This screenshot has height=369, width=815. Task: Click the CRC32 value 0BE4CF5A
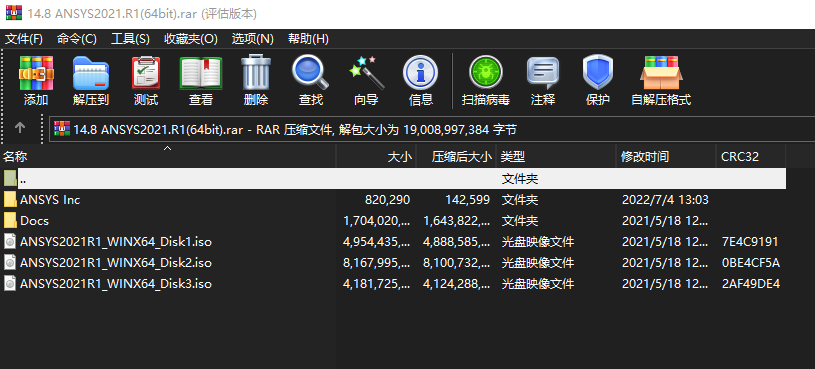[x=751, y=263]
